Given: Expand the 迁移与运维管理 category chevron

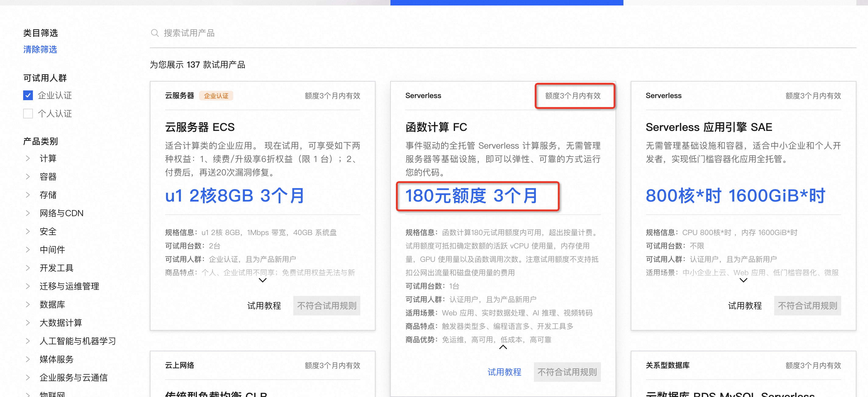Looking at the screenshot, I should tap(28, 286).
